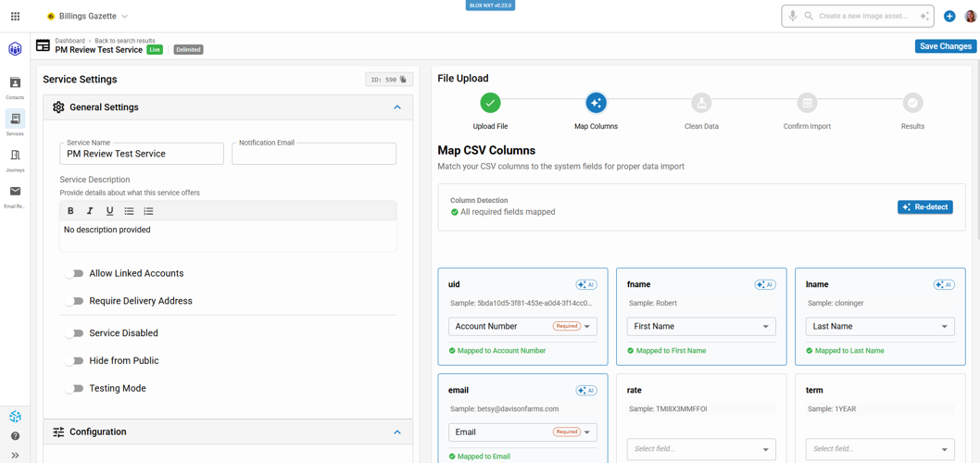Click the Re-detect columns button
Image resolution: width=980 pixels, height=463 pixels.
[925, 206]
